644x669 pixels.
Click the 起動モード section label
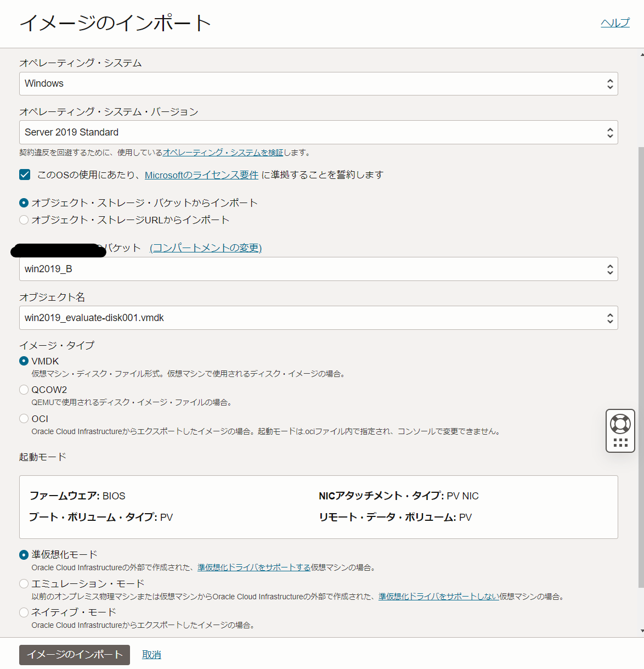click(43, 457)
